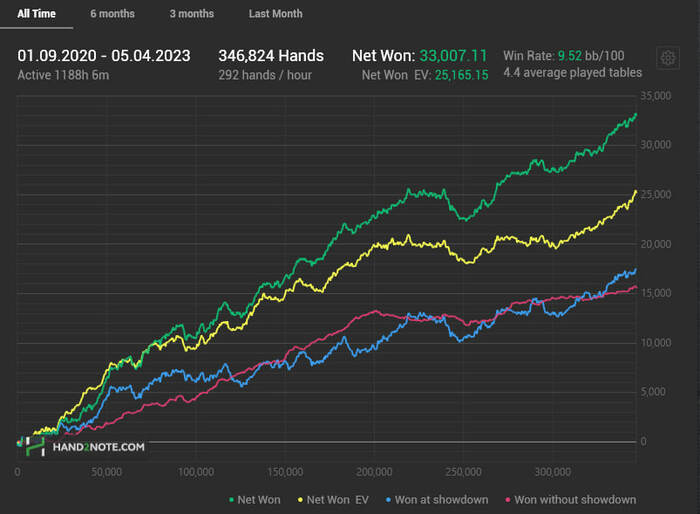
Task: Click the Net Won EV value 25,165.15
Action: tap(462, 75)
